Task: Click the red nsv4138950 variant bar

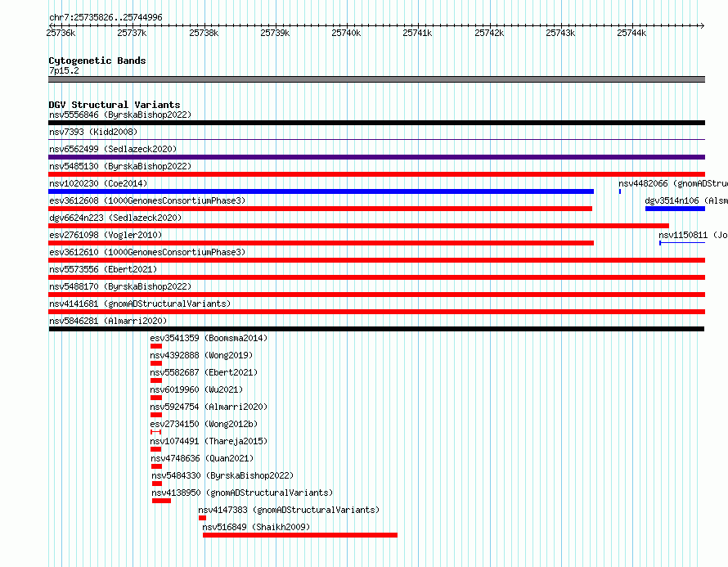Action: coord(162,501)
